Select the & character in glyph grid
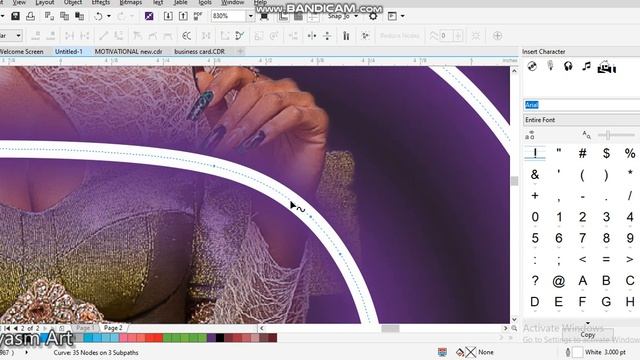This screenshot has width=640, height=360. click(x=535, y=175)
